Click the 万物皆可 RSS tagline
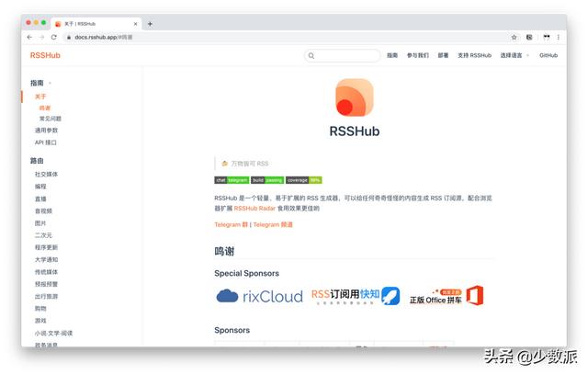 point(249,164)
